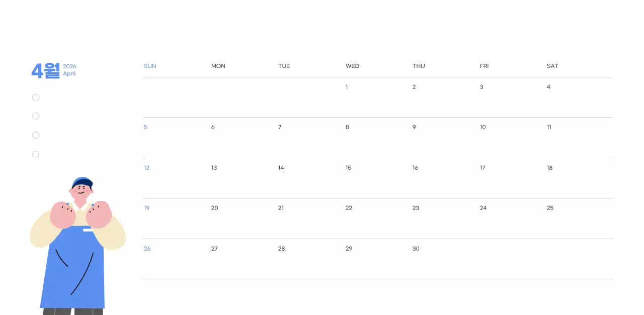Screen dimensions: 644x315
Task: Pick April 15 in the calendar
Action: (x=348, y=168)
